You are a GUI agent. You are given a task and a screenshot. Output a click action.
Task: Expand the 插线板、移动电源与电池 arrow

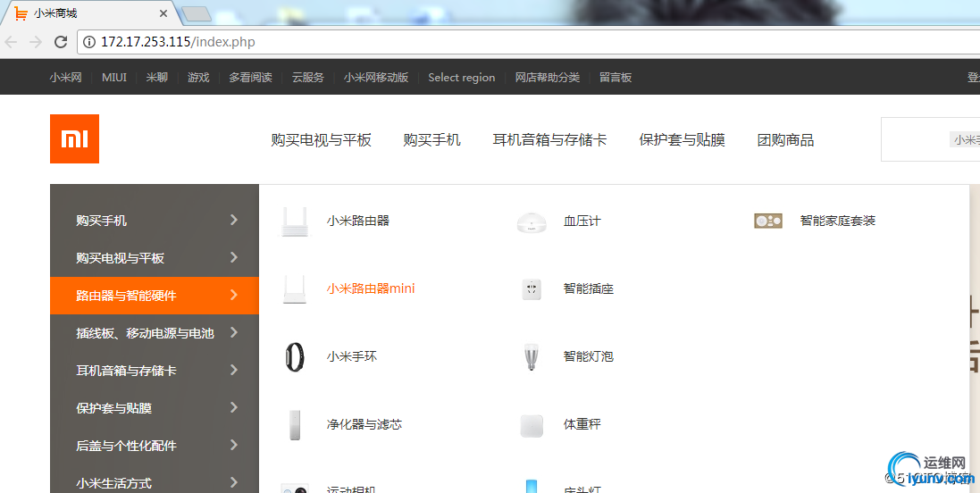[x=234, y=332]
